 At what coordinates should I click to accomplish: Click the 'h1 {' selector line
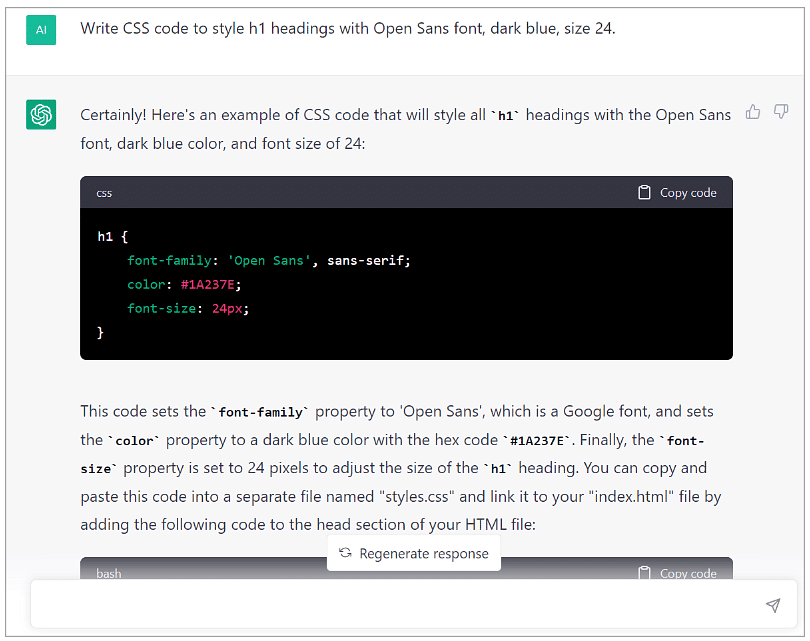tap(113, 237)
